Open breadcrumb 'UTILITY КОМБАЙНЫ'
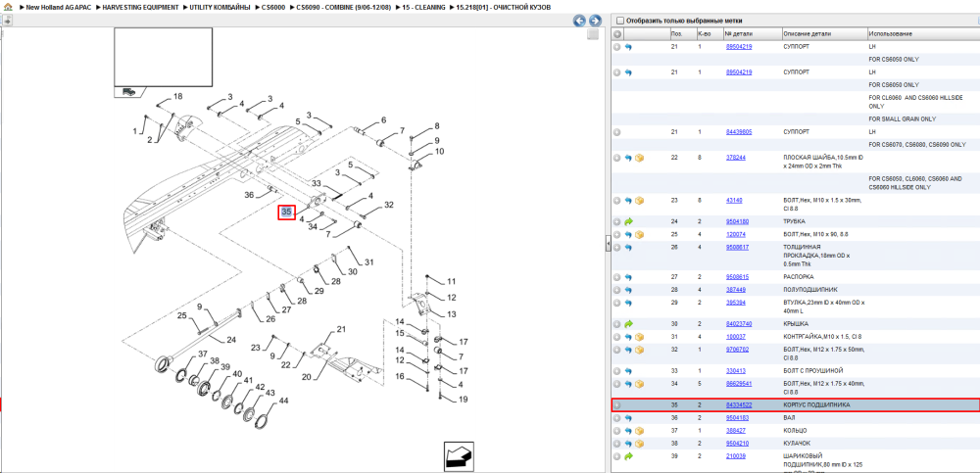Viewport: 980px width, 473px height. pos(220,7)
